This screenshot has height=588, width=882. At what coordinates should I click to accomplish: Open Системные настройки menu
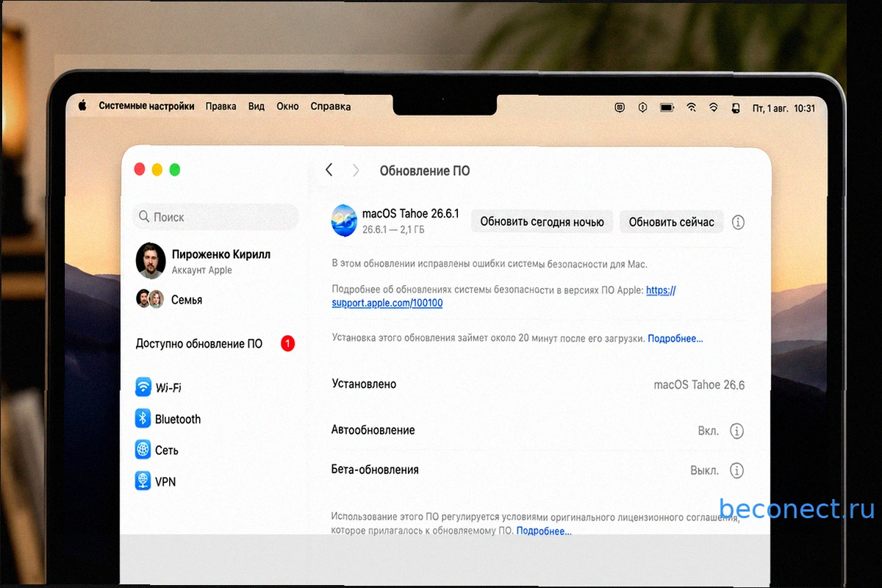point(147,107)
